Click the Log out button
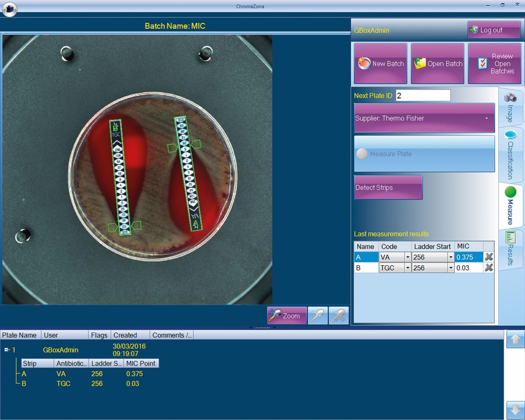Viewport: 525px width, 420px height. 494,30
